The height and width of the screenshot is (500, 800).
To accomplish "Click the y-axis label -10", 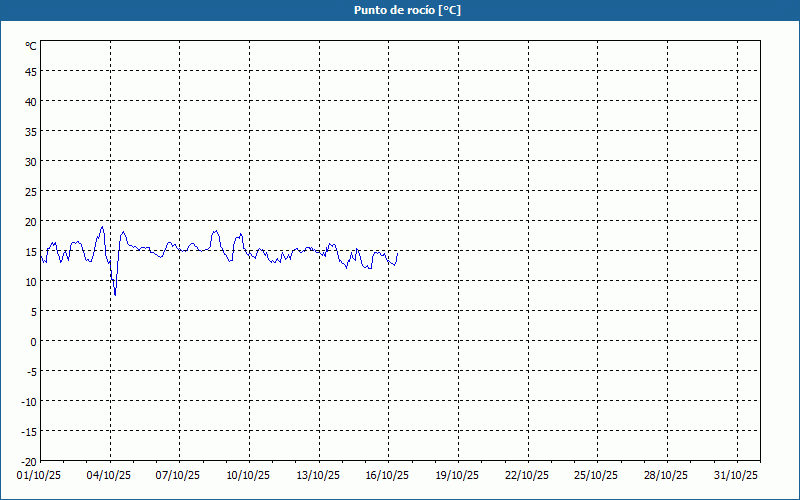I will coord(29,402).
